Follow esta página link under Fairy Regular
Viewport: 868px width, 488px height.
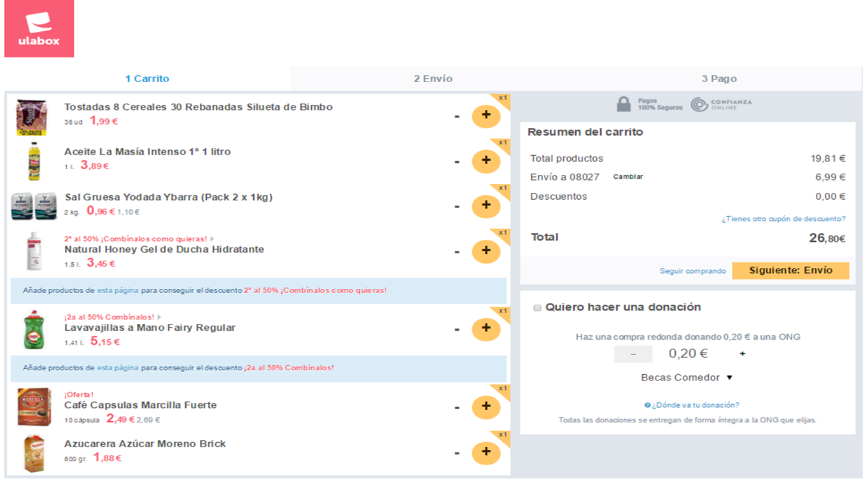point(117,368)
